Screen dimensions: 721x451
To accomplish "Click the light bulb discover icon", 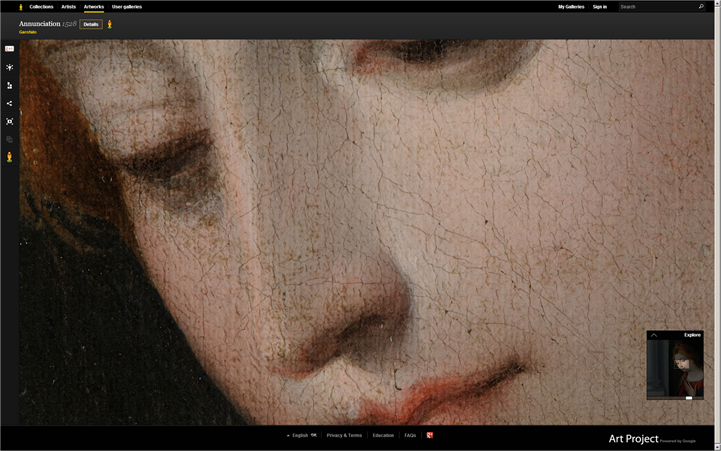I will click(9, 67).
